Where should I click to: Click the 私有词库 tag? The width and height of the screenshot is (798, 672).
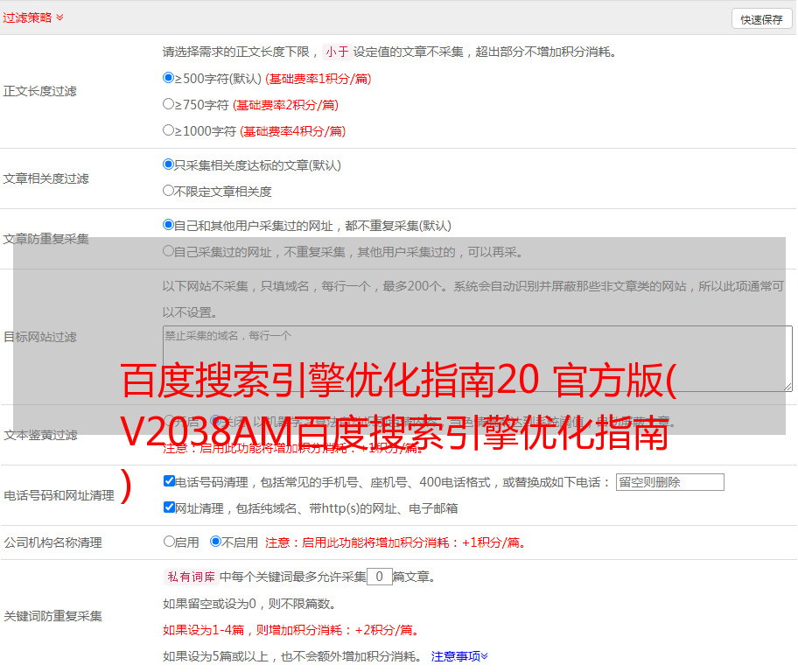(191, 577)
